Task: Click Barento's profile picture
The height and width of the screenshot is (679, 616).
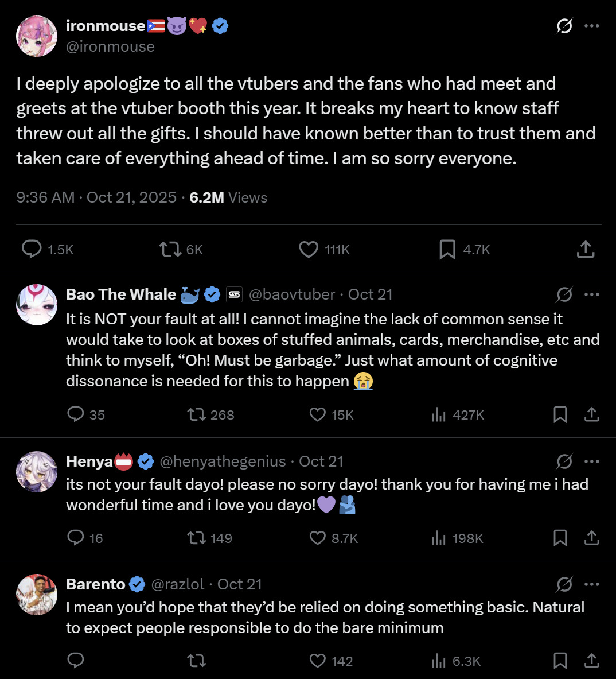Action: pos(37,595)
